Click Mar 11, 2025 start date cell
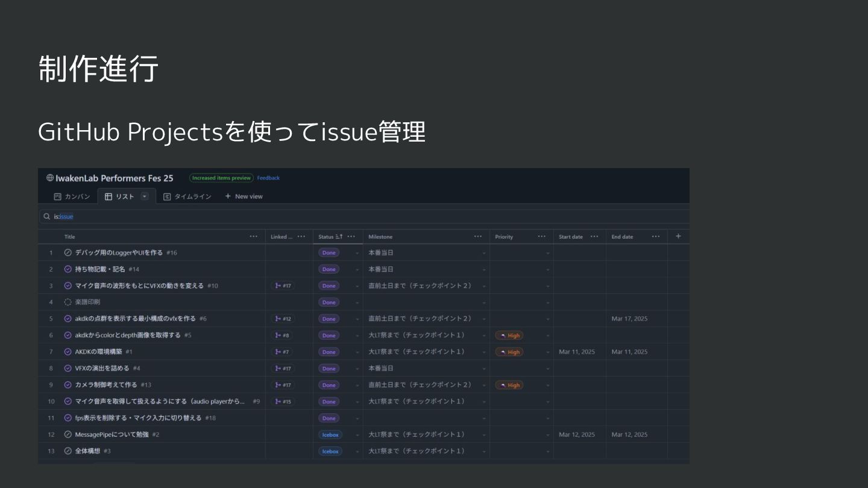This screenshot has height=488, width=868. pyautogui.click(x=577, y=352)
